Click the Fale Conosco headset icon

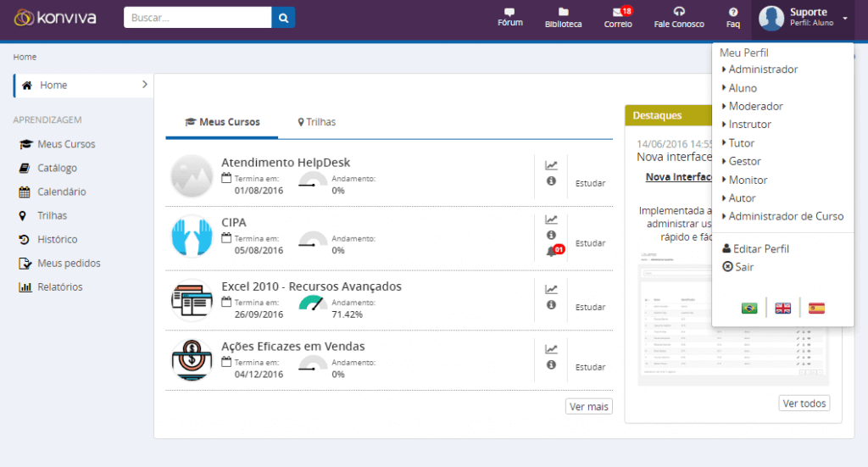click(679, 12)
